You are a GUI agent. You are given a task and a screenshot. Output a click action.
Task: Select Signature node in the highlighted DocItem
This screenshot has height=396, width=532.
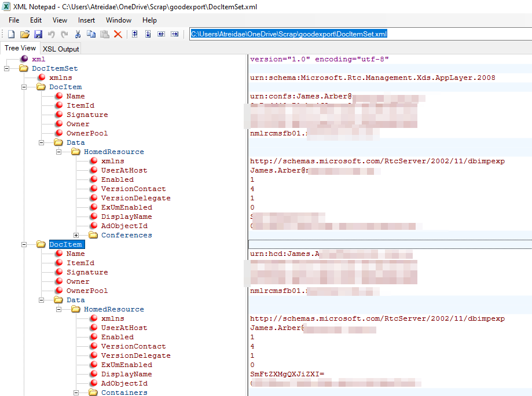[87, 272]
